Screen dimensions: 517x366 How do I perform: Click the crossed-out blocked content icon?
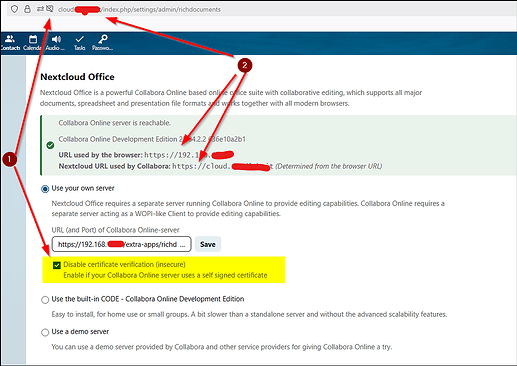point(50,9)
